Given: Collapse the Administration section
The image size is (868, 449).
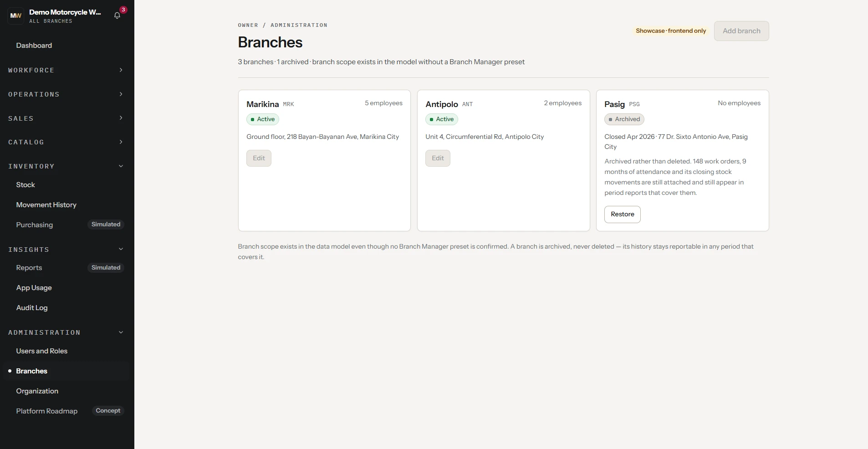Looking at the screenshot, I should 66,332.
